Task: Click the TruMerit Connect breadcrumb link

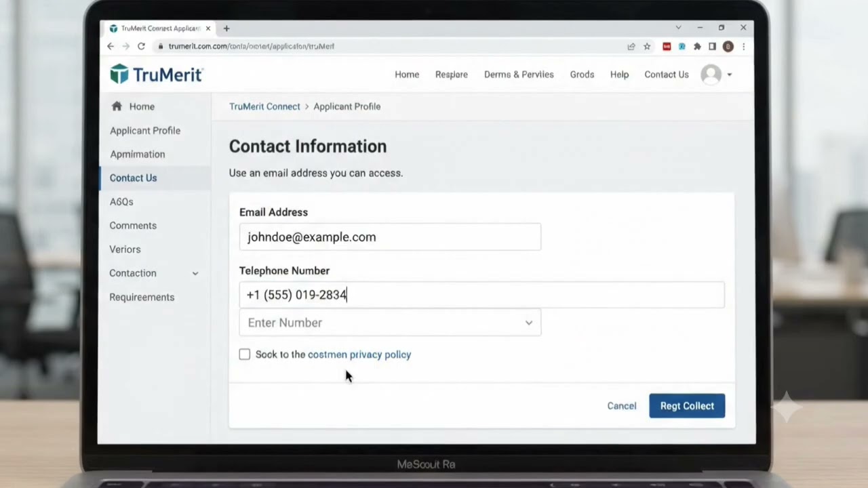Action: click(x=264, y=106)
